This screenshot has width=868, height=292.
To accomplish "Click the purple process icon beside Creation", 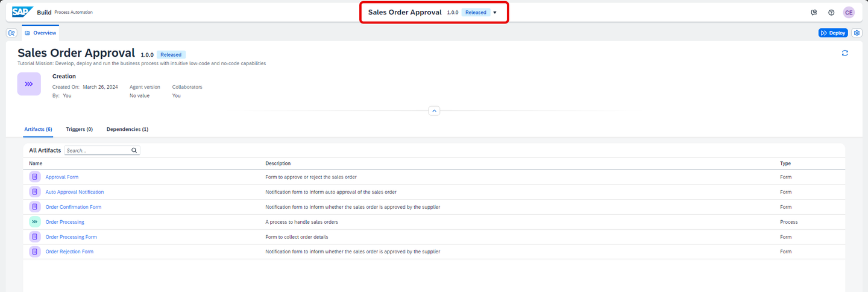I will (29, 84).
